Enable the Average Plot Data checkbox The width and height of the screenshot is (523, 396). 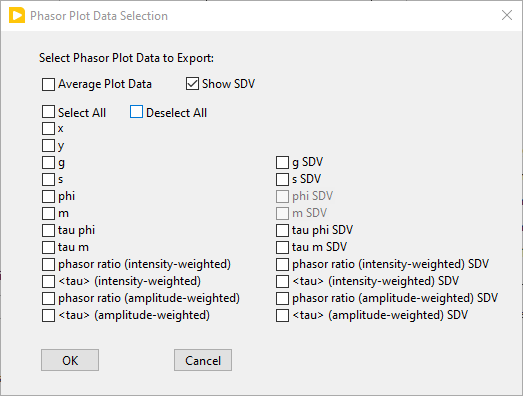48,84
